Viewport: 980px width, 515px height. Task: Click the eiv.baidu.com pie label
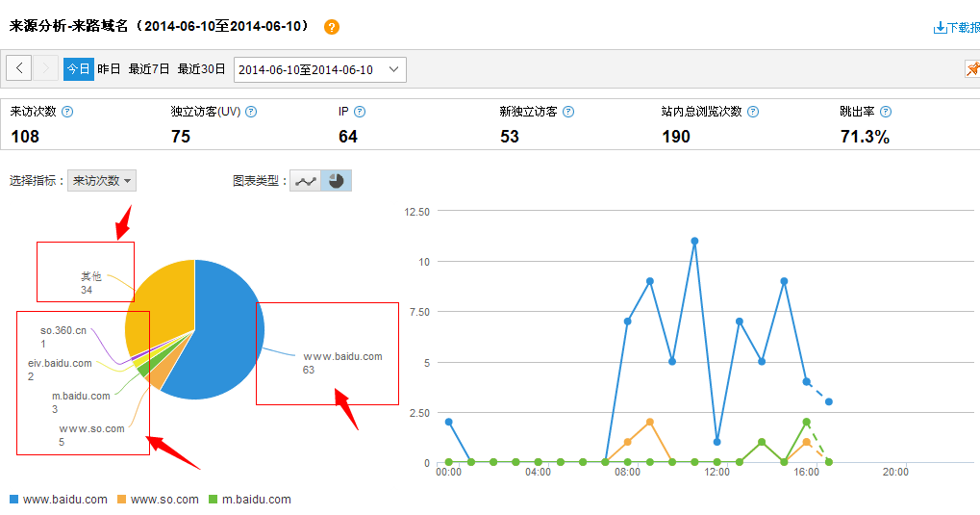(60, 370)
